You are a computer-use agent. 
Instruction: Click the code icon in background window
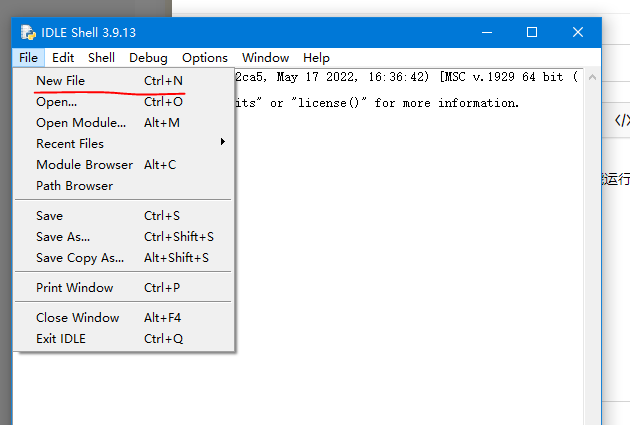(622, 120)
